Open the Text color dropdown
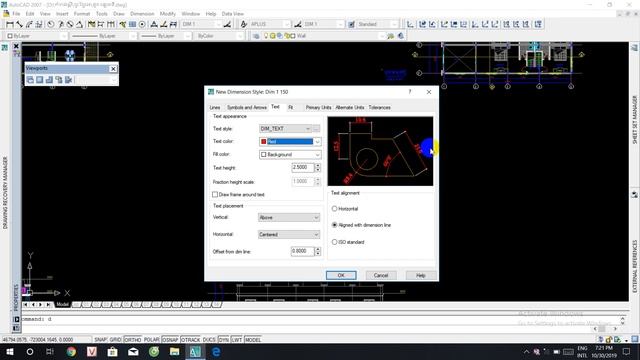640x360 pixels. [290, 142]
